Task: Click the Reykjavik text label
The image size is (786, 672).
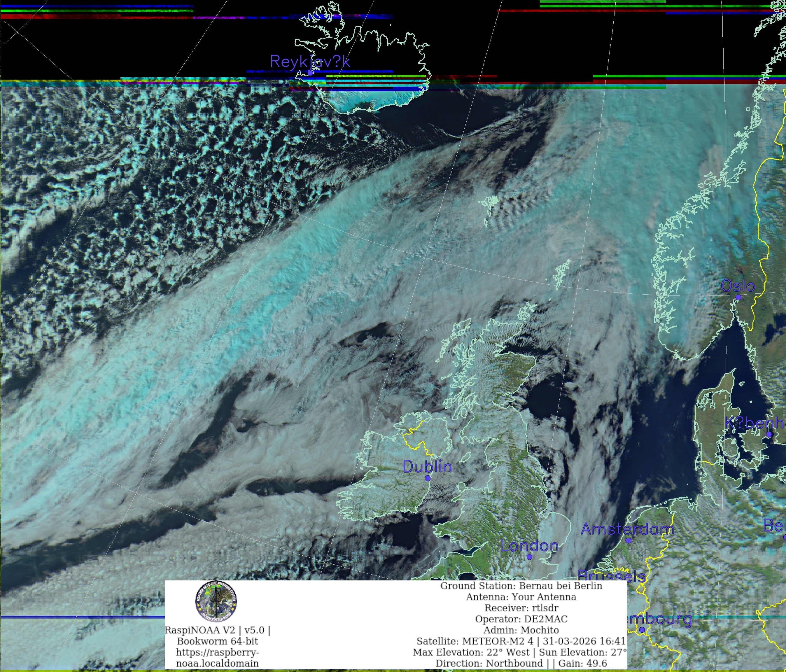Action: (x=310, y=62)
